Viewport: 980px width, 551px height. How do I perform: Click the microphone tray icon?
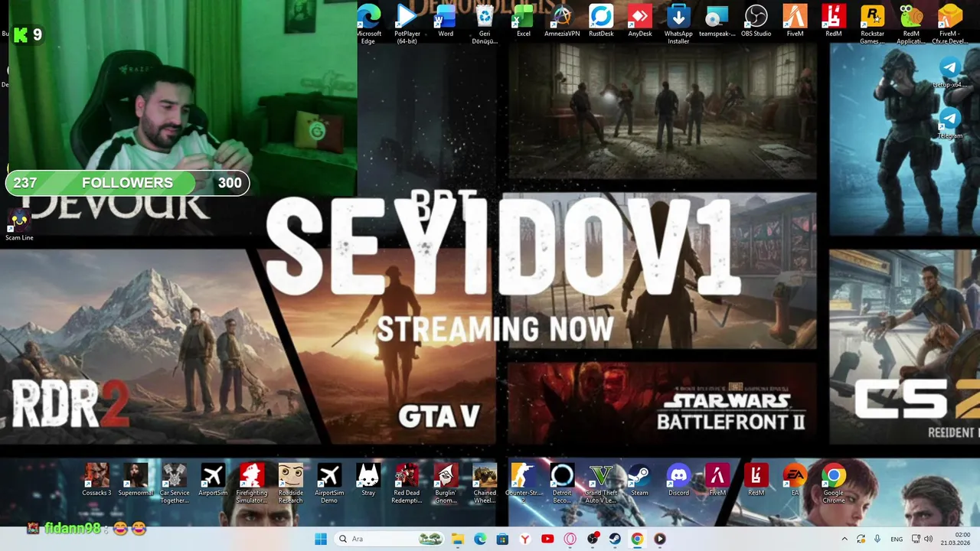pyautogui.click(x=877, y=539)
